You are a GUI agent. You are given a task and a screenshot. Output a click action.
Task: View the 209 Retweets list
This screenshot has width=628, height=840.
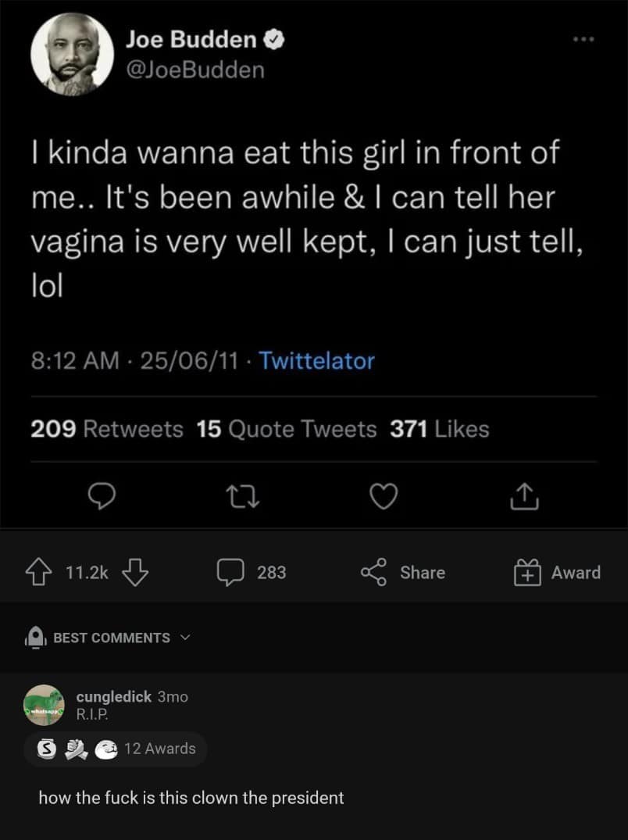[x=107, y=429]
